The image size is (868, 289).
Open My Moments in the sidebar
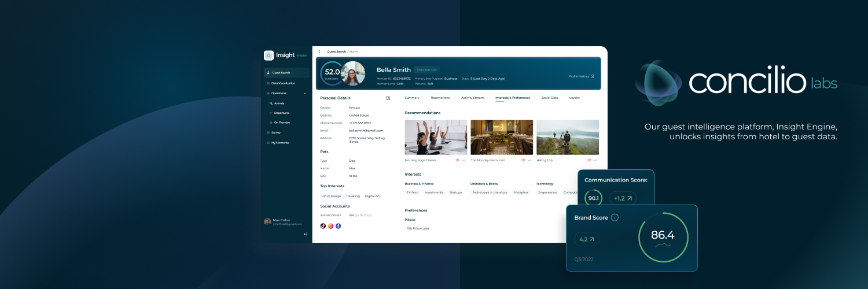point(279,143)
